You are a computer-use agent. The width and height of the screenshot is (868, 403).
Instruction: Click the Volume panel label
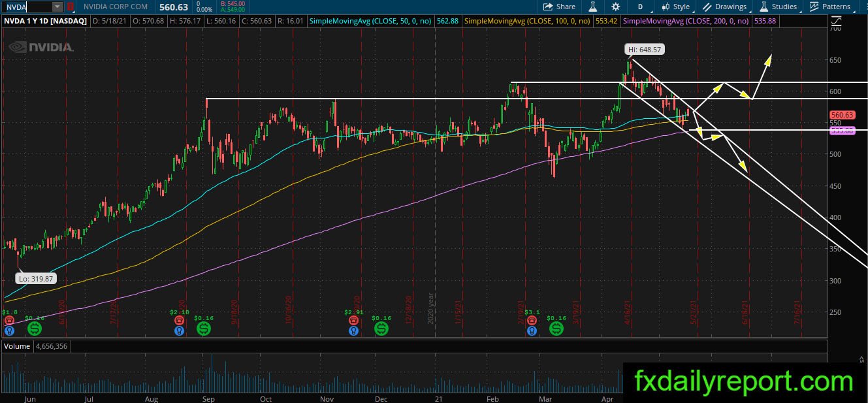16,346
